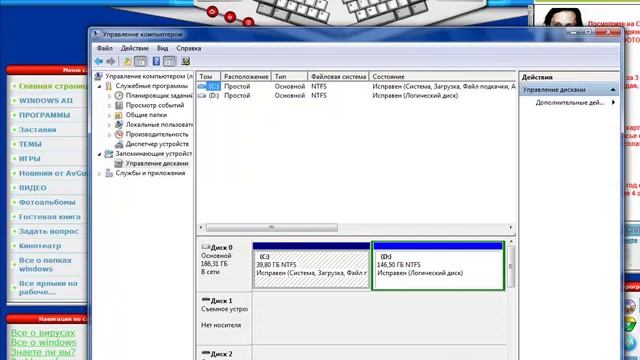
Task: Expand the Службы и приложения node
Action: pos(99,173)
